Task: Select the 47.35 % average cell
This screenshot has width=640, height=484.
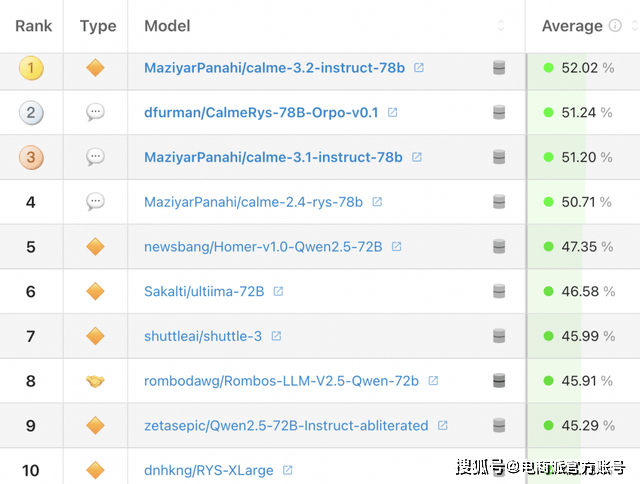Action: click(583, 247)
